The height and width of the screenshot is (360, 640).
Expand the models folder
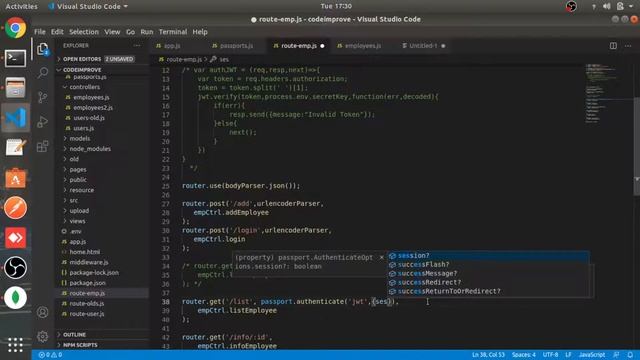pyautogui.click(x=80, y=139)
